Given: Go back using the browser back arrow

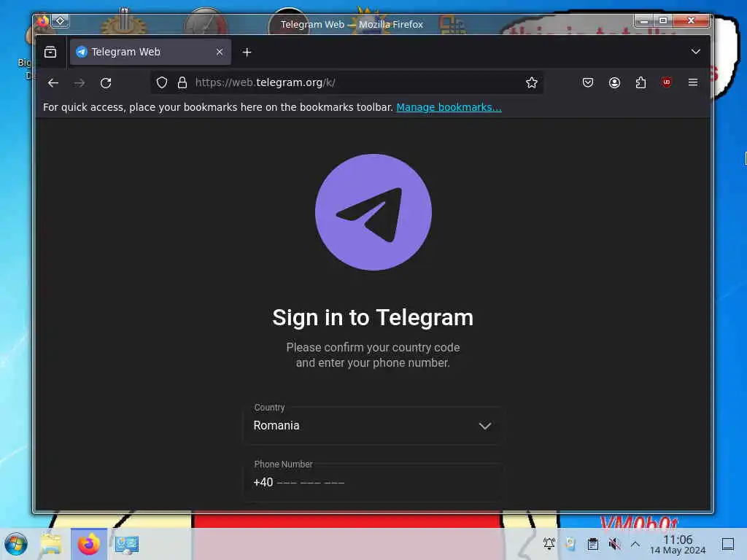Looking at the screenshot, I should [53, 83].
